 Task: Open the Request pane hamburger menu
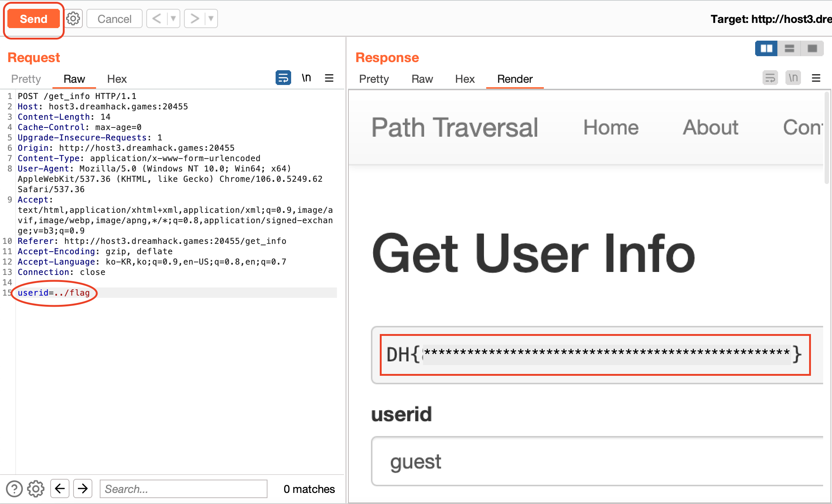[329, 78]
